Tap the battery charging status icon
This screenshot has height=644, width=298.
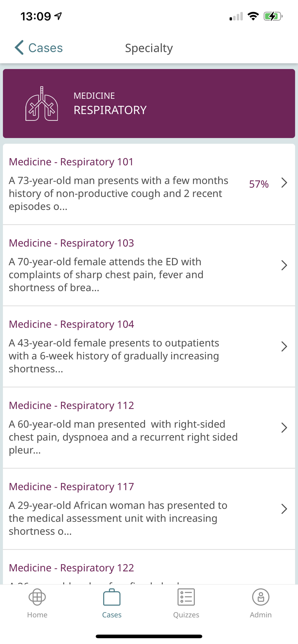pos(273,16)
